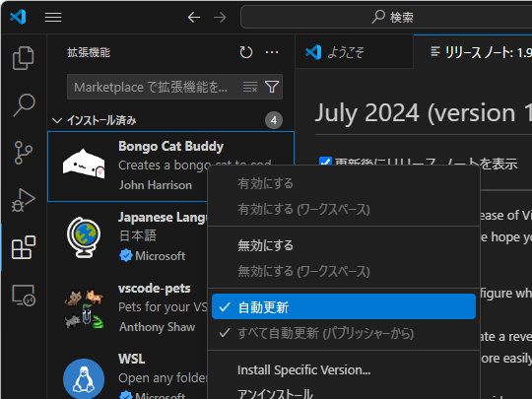Screen dimensions: 532x399
Task: Open the extensions filter funnel
Action: pyautogui.click(x=272, y=87)
